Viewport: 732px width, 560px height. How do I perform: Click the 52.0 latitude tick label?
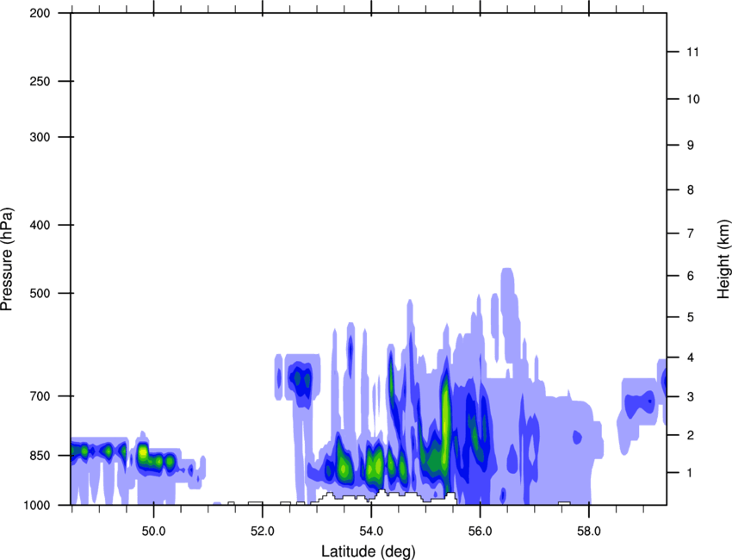coord(263,532)
